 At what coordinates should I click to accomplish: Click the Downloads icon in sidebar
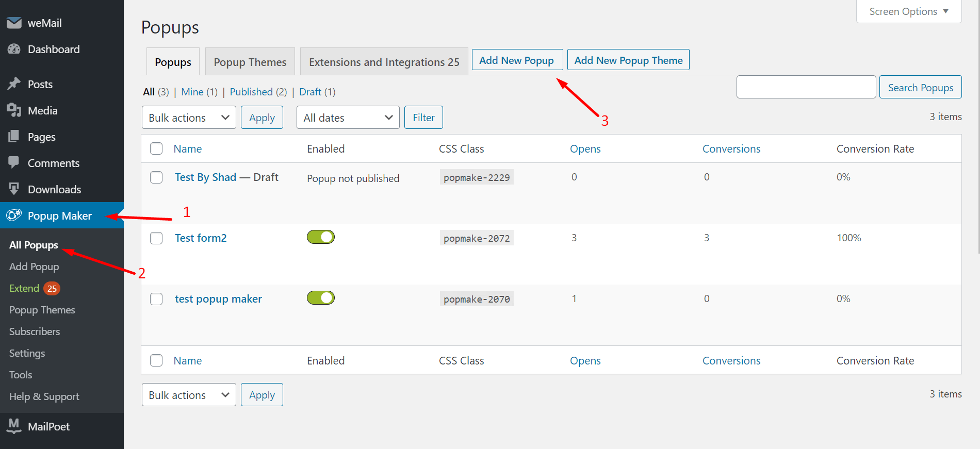(14, 189)
